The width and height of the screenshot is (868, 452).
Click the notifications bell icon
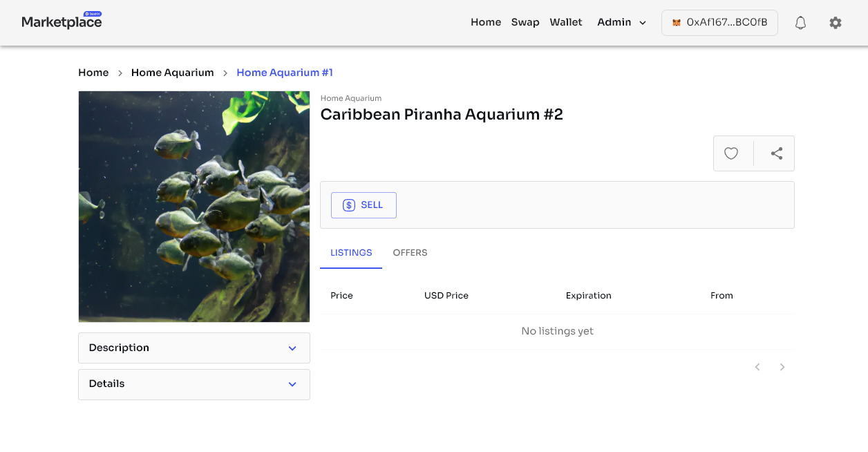point(800,23)
